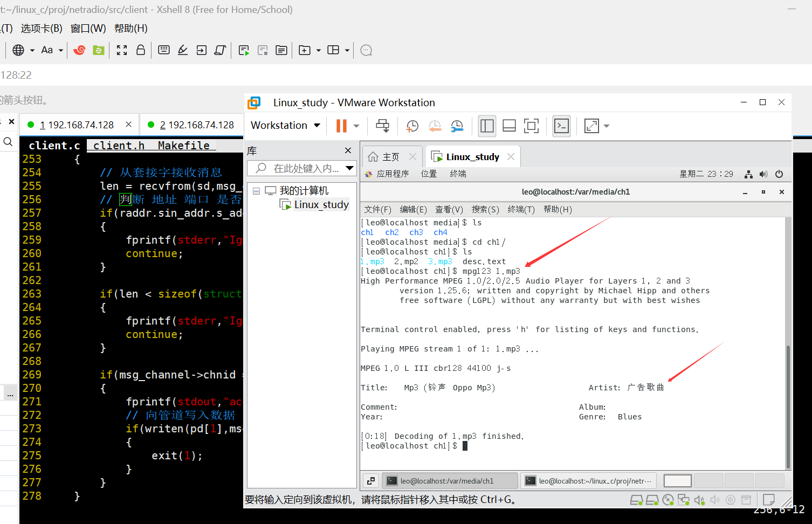Take a snapshot of the VM
This screenshot has height=524, width=812.
click(x=412, y=126)
